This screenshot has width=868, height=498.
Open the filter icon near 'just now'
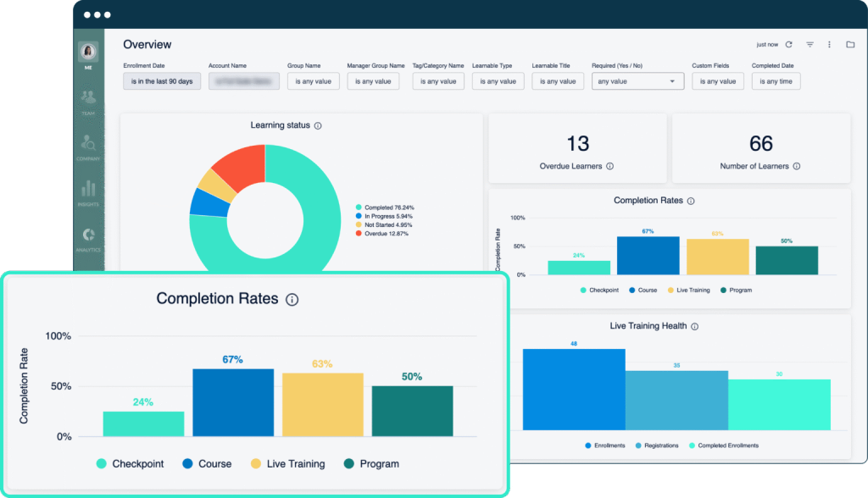[810, 45]
